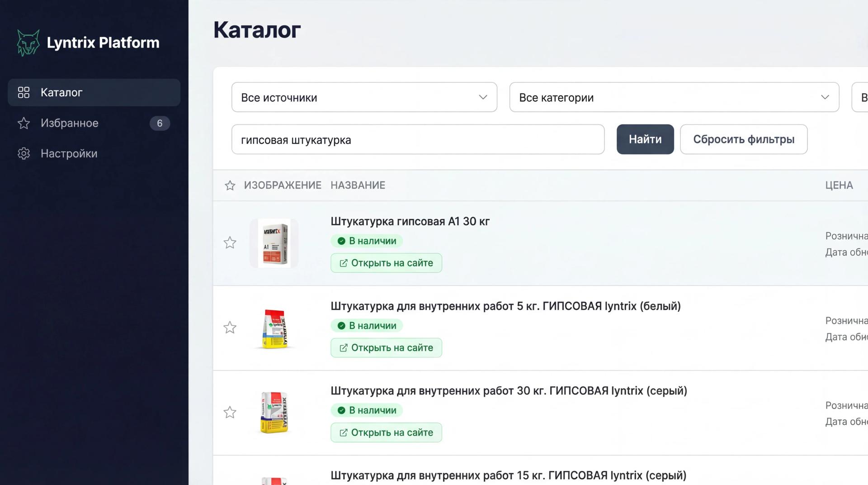This screenshot has width=868, height=485.
Task: Click the chevron on Все категории selector
Action: [x=825, y=97]
